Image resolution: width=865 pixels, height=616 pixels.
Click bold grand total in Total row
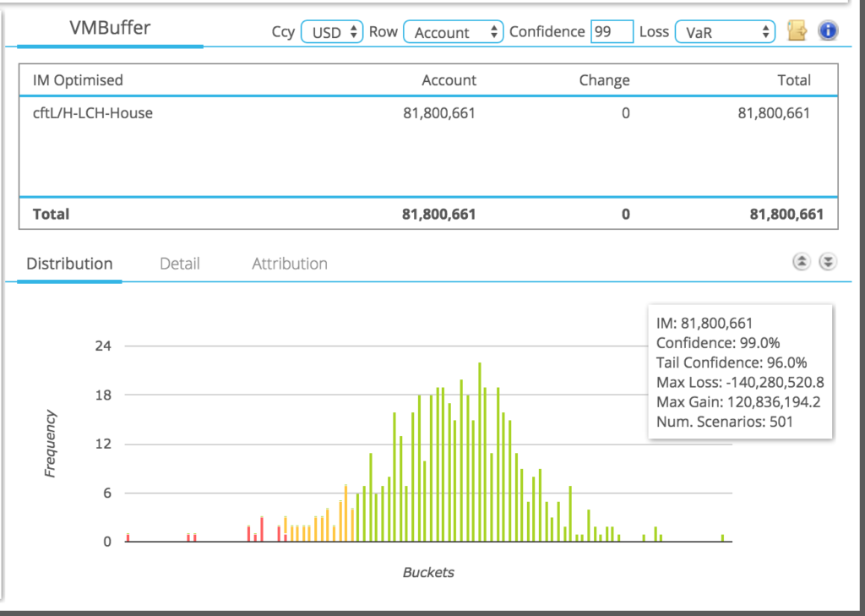pyautogui.click(x=786, y=214)
